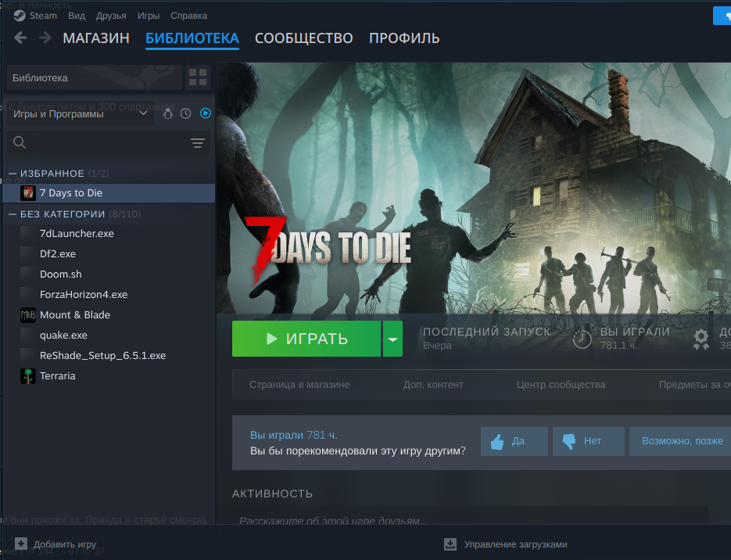Viewport: 731px width, 560px height.
Task: Go forward with the right arrow
Action: coord(45,38)
